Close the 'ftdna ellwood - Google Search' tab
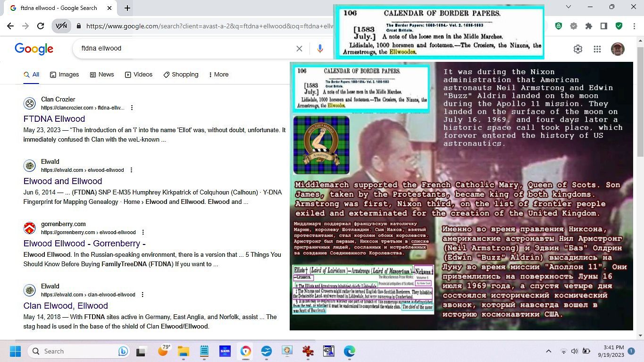 point(109,8)
